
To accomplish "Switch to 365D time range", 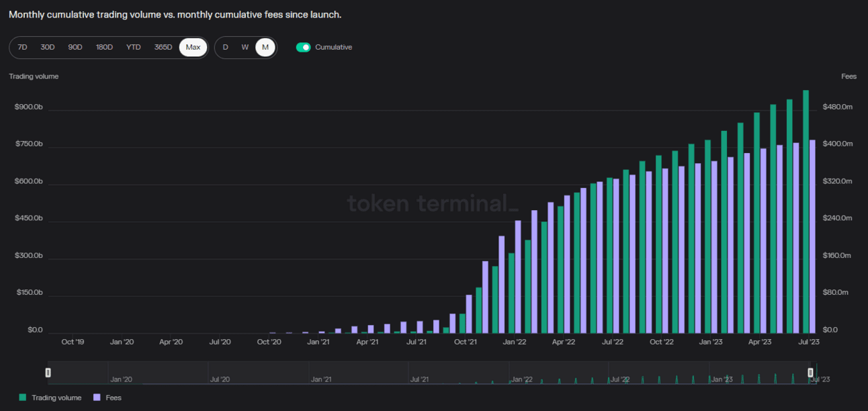I will (163, 47).
